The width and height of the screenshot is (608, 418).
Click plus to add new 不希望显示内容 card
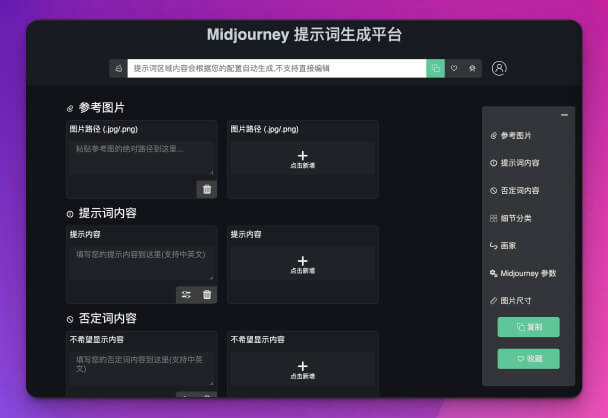click(x=302, y=370)
